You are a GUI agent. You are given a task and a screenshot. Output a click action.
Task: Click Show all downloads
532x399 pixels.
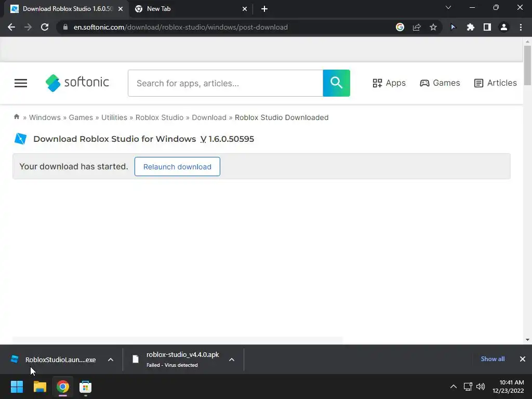[493, 359]
